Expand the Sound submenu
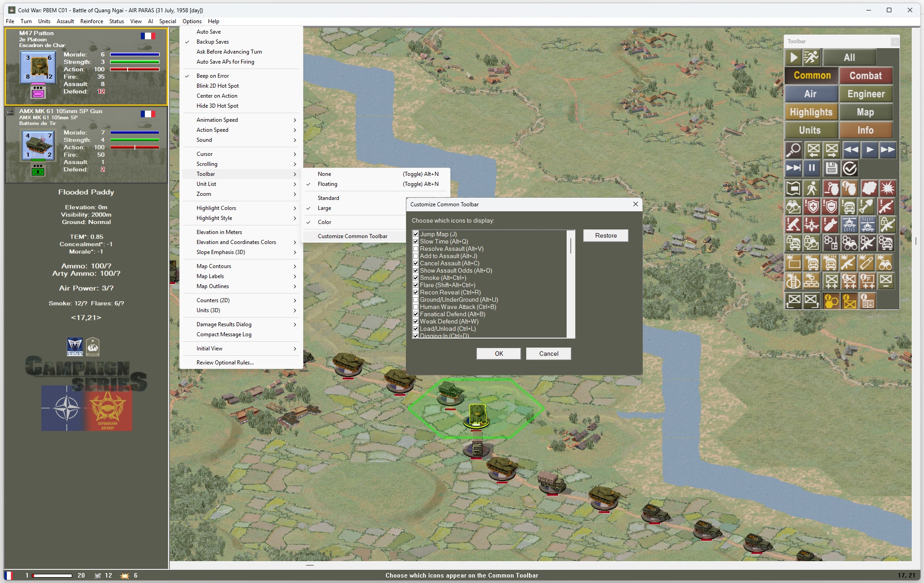 pyautogui.click(x=241, y=140)
